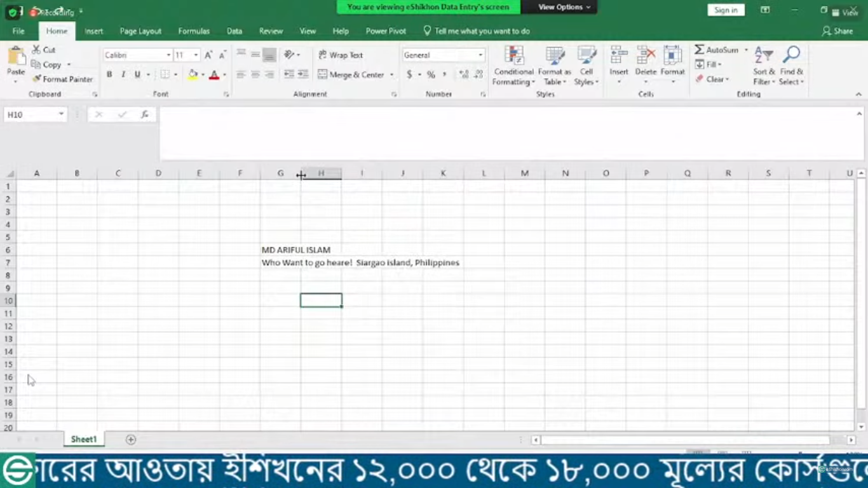Toggle Wrap Text for the cell

point(341,55)
